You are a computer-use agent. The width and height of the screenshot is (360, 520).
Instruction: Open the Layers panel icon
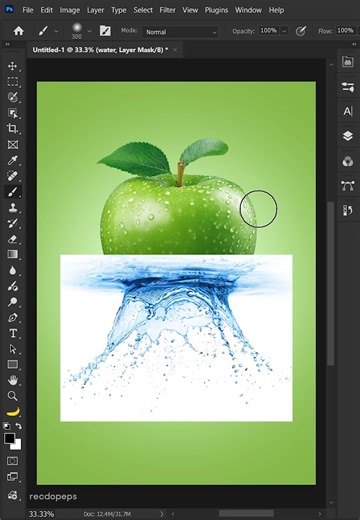(x=348, y=136)
